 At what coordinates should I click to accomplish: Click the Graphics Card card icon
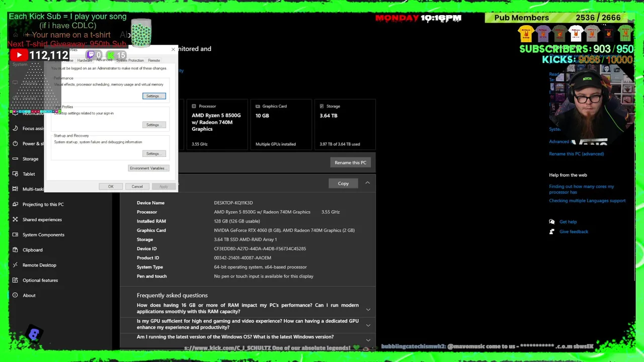258,106
